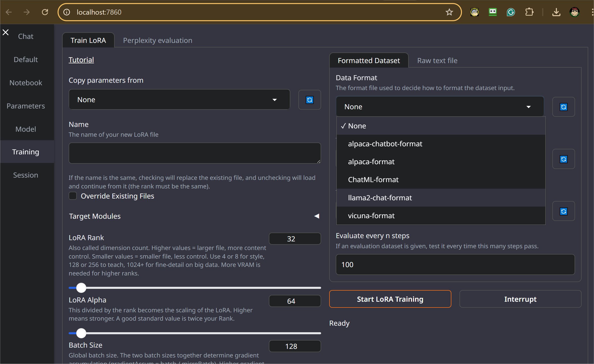Bookmark this page with the star icon
The width and height of the screenshot is (594, 364).
pos(449,12)
